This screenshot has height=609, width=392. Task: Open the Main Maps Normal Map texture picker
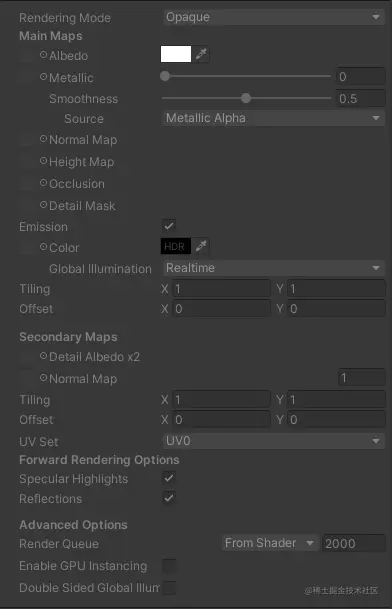point(44,139)
